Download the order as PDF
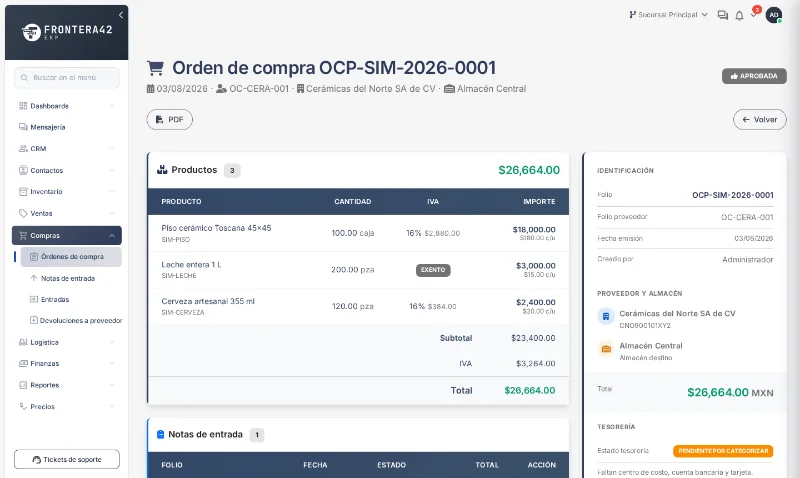 (170, 119)
